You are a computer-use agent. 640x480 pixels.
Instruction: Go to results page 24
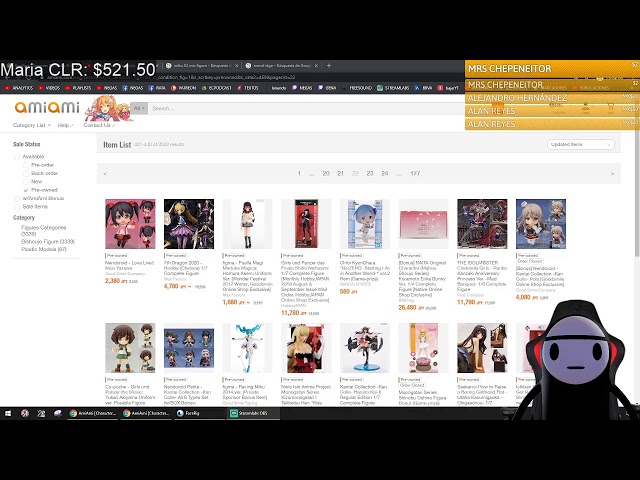[x=384, y=173]
